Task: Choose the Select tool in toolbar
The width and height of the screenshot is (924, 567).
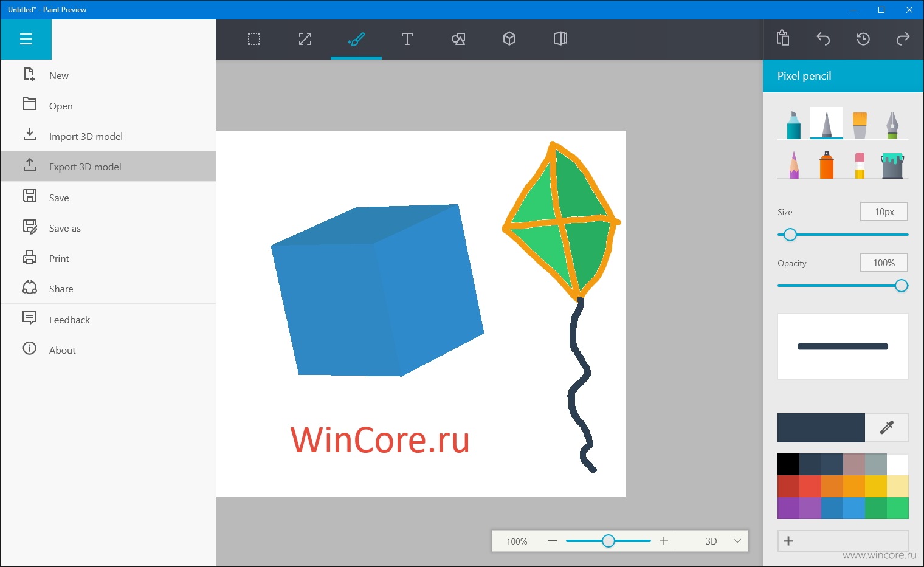Action: pos(254,40)
